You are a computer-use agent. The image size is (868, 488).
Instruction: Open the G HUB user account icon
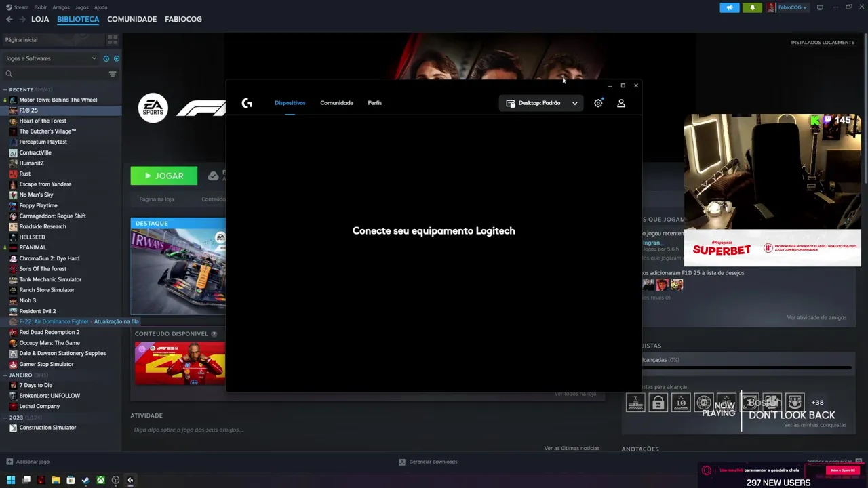point(621,103)
